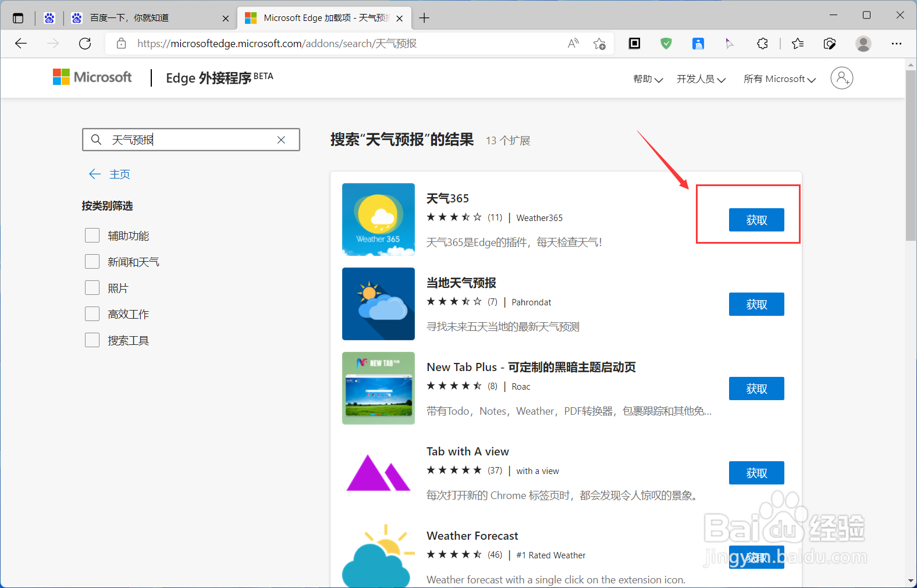Sign in with the account icon

coord(842,78)
